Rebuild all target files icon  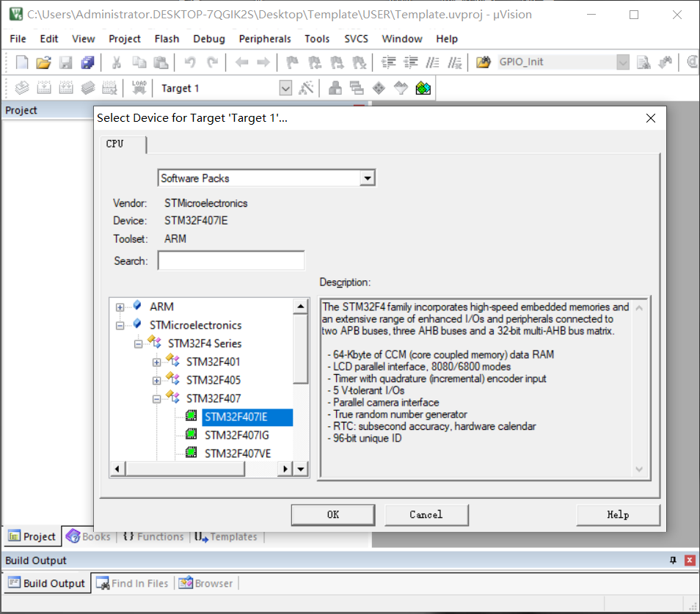[x=65, y=88]
